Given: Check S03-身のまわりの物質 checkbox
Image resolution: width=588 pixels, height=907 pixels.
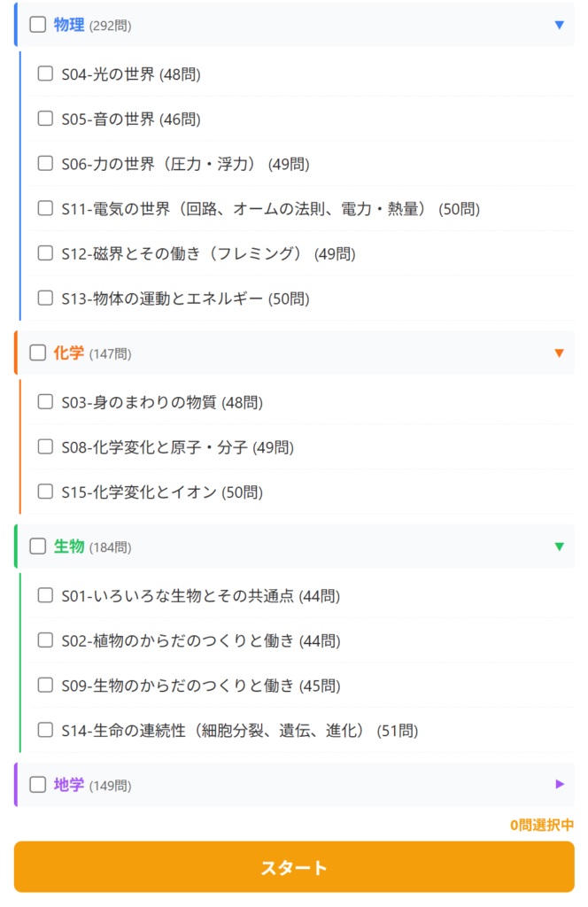Looking at the screenshot, I should [x=45, y=402].
